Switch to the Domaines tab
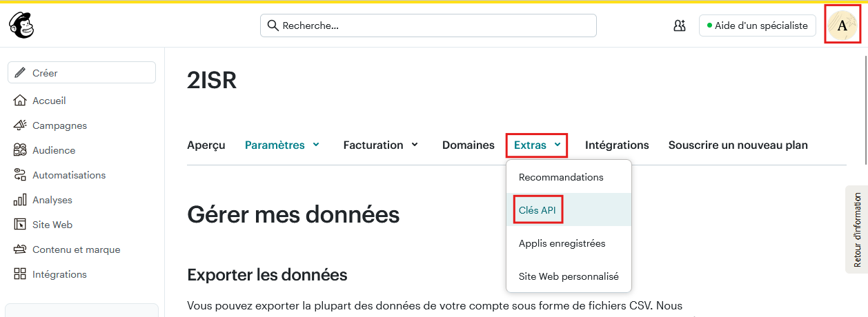 468,145
